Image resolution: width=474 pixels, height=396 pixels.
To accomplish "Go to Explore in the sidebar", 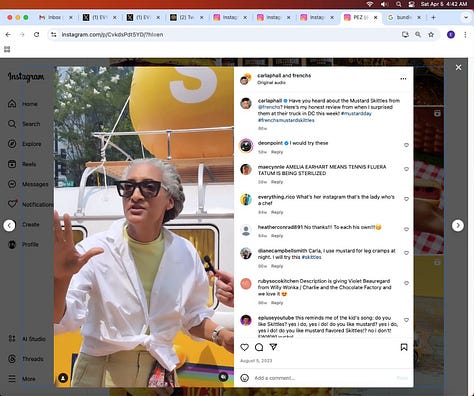I will coord(24,144).
